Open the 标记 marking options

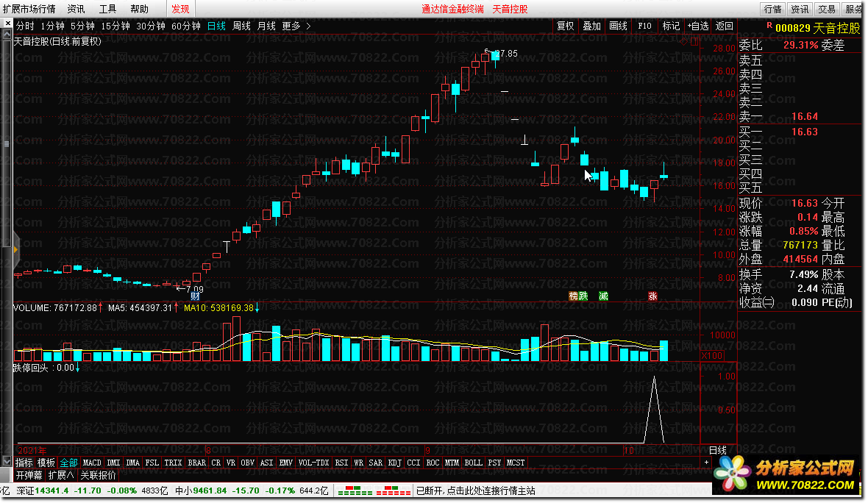pyautogui.click(x=671, y=26)
